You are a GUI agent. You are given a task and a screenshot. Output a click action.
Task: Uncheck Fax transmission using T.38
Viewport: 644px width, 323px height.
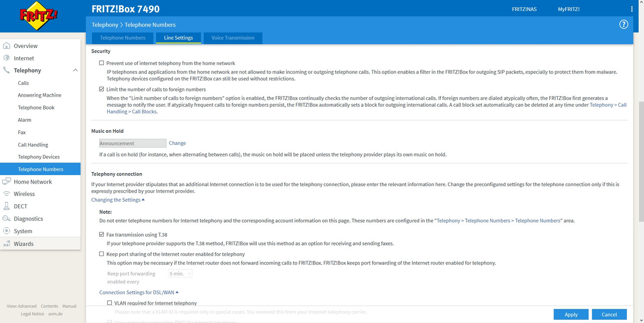(x=102, y=234)
